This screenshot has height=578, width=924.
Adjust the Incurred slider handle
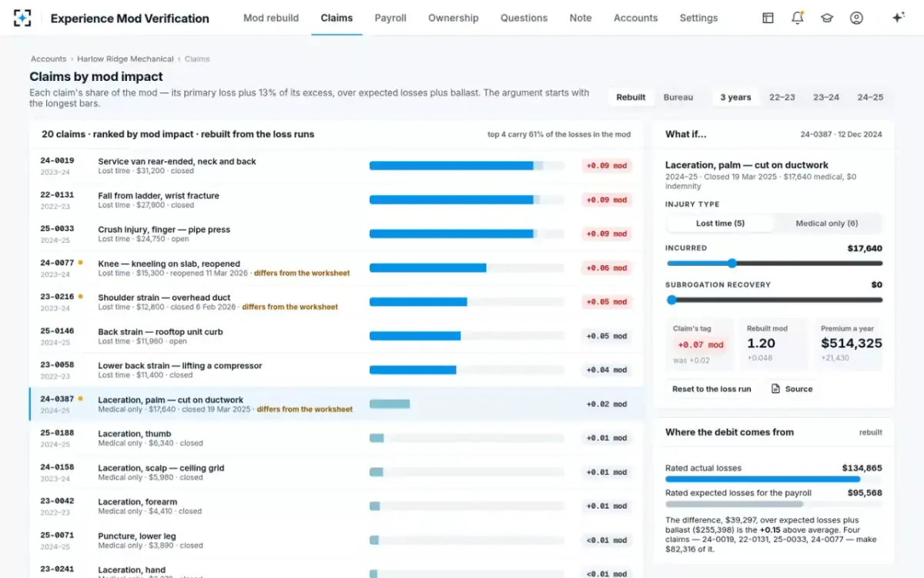click(732, 264)
